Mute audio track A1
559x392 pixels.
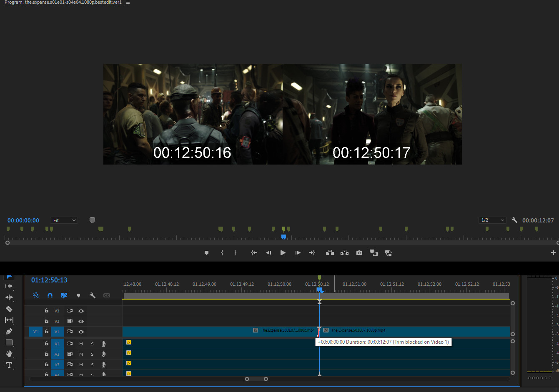coord(81,344)
